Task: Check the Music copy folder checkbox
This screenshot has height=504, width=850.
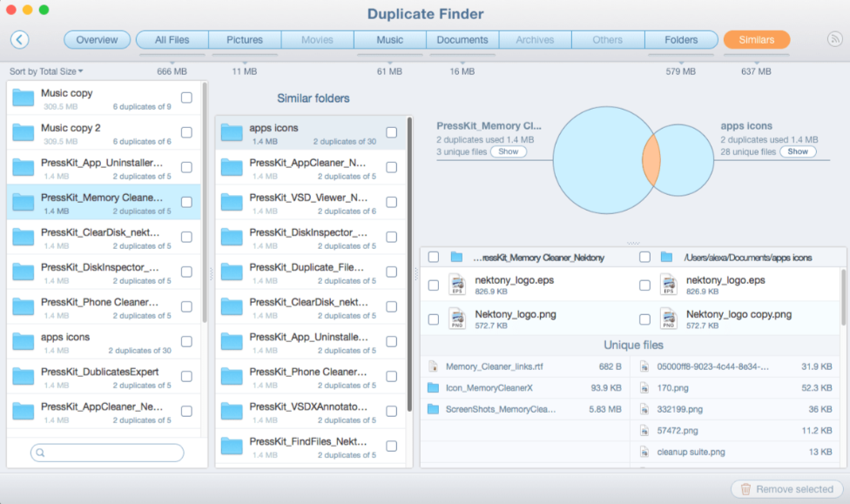Action: [186, 97]
